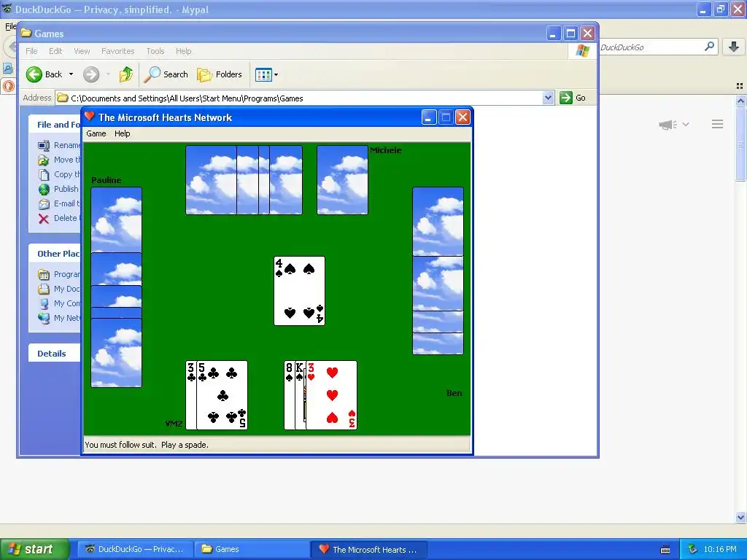Open the Programs folder link icon
The width and height of the screenshot is (747, 560).
[x=44, y=274]
